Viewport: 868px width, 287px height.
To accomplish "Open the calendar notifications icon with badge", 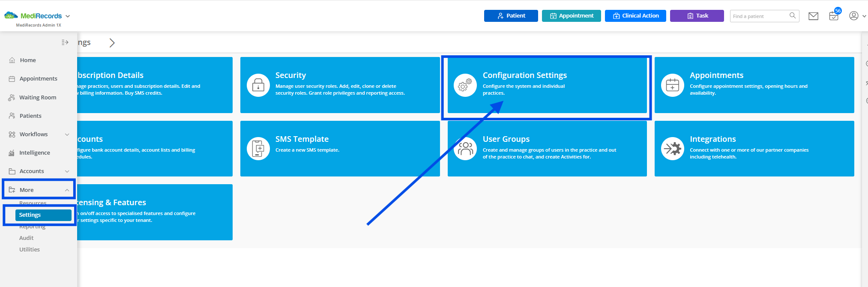I will pyautogui.click(x=834, y=16).
